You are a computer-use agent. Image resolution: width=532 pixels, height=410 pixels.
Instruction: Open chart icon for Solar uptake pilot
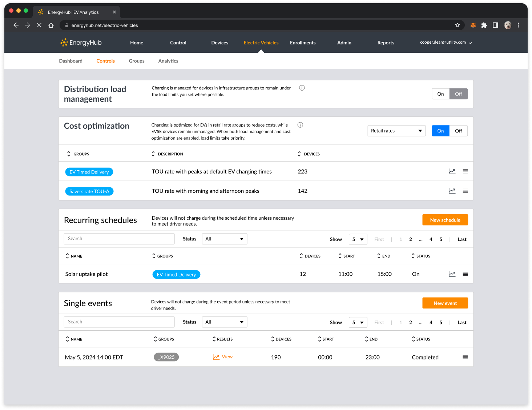[452, 274]
